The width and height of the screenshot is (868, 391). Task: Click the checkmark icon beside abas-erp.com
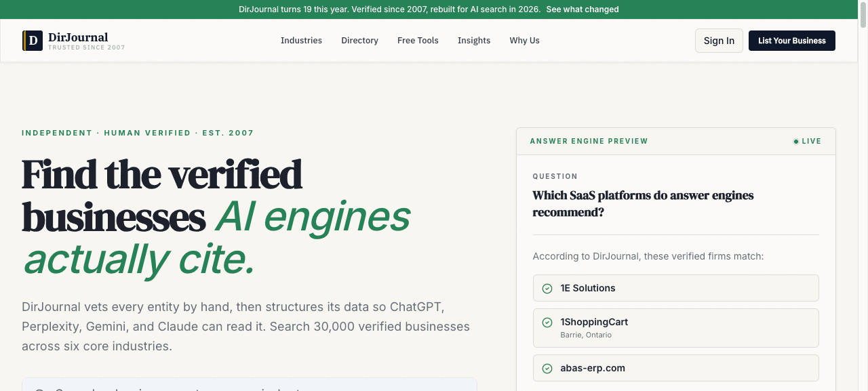[x=547, y=369]
